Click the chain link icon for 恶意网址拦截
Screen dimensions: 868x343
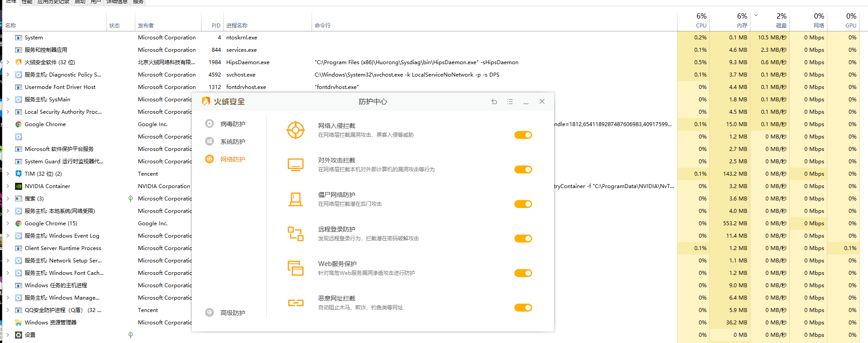pyautogui.click(x=296, y=303)
